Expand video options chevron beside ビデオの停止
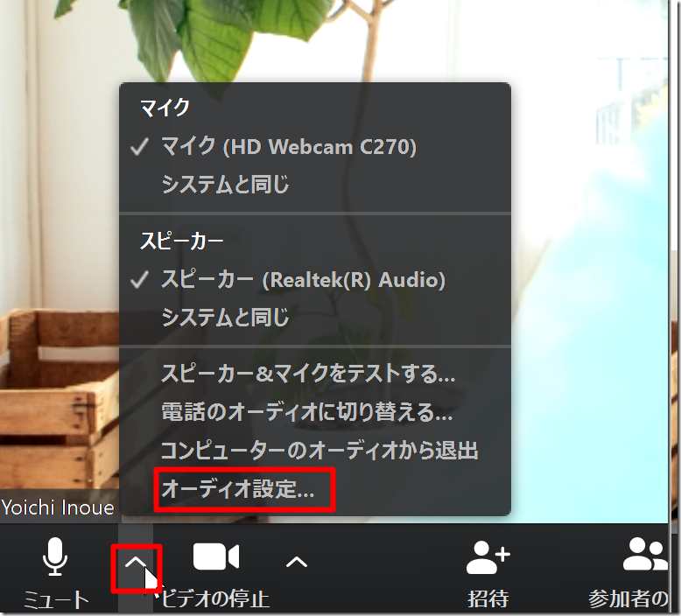The image size is (681, 616). click(x=297, y=562)
